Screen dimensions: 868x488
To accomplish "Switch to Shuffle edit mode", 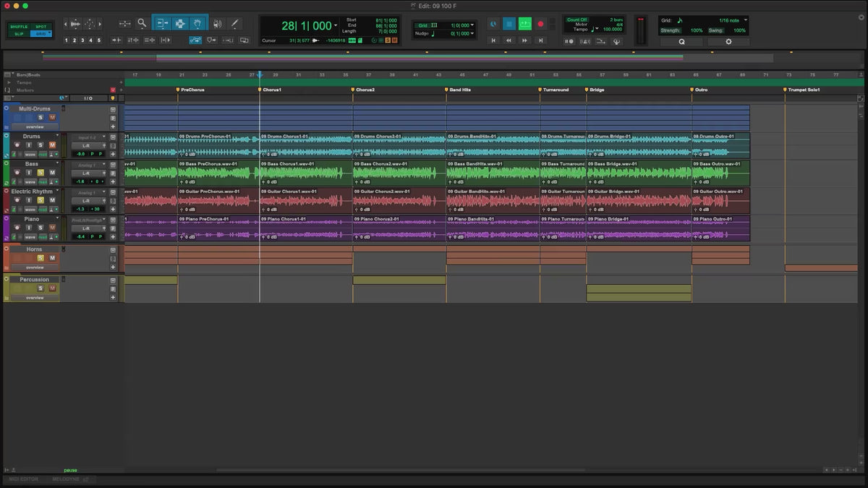I will (19, 27).
